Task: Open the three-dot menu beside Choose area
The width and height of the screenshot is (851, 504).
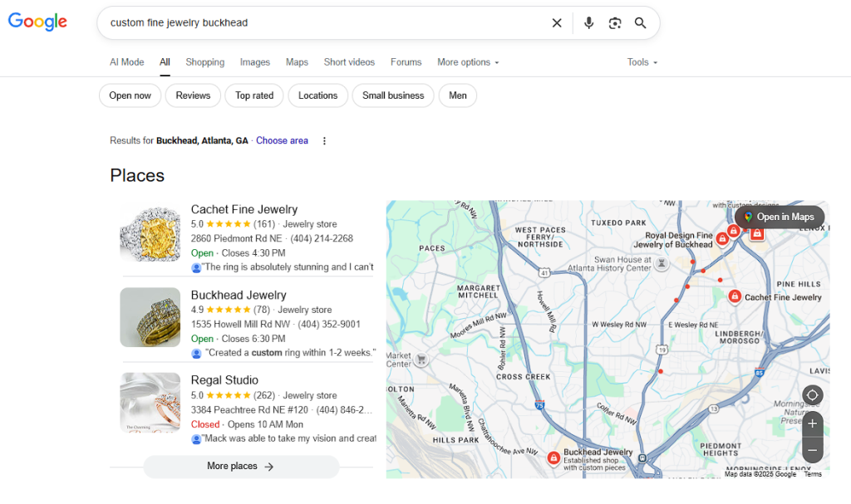Action: (325, 141)
